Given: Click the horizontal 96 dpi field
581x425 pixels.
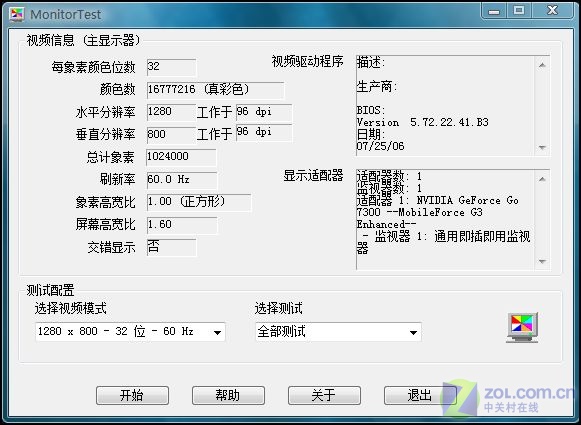Looking at the screenshot, I should tap(264, 112).
